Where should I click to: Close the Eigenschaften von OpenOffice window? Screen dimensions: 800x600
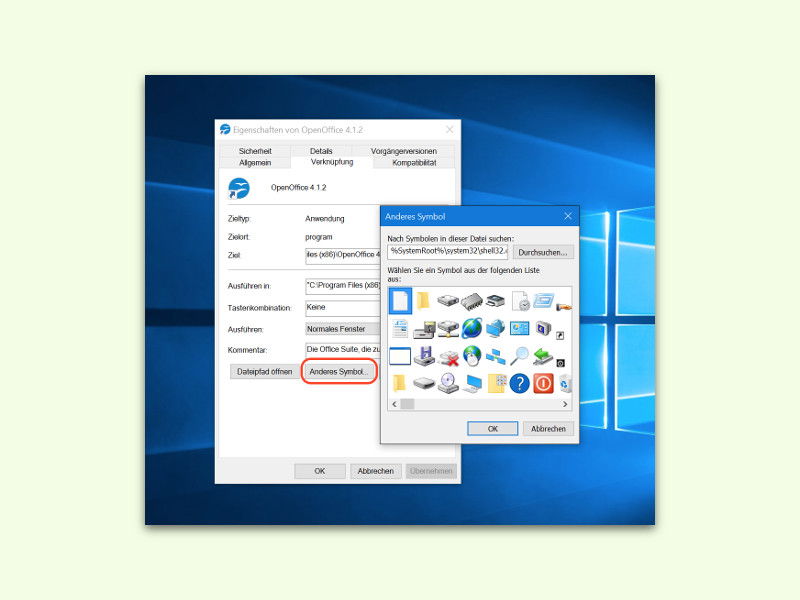click(x=449, y=130)
